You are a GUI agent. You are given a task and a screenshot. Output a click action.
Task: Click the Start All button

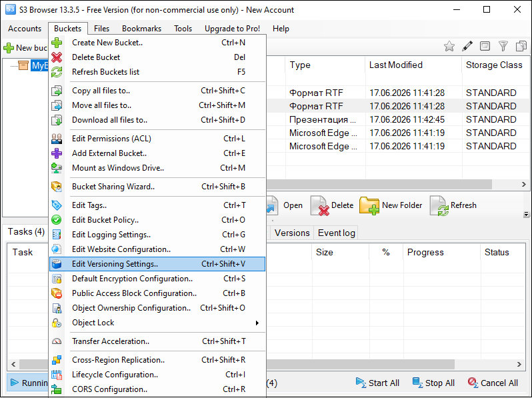[377, 383]
